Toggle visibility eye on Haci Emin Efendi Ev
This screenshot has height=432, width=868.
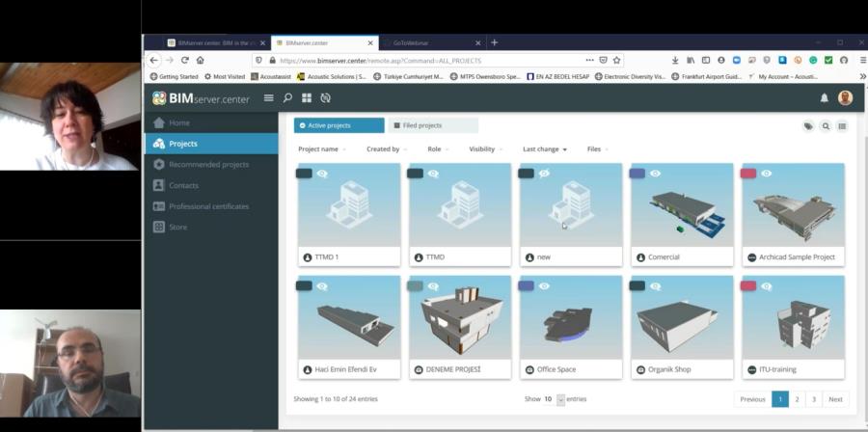(322, 286)
